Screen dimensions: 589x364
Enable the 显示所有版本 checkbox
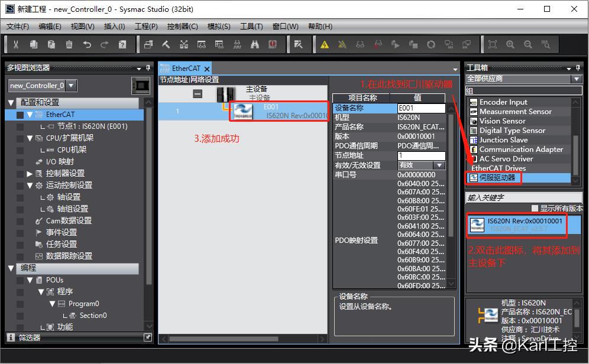(535, 208)
